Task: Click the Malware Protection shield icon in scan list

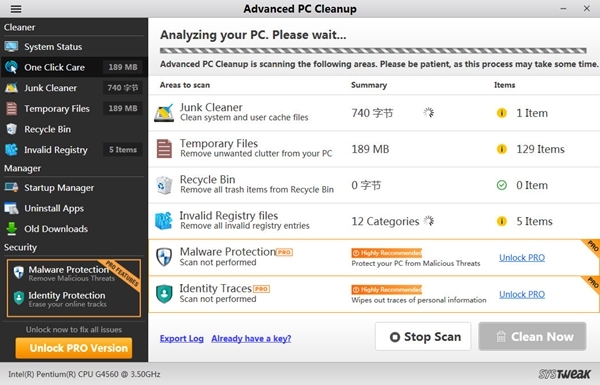Action: pyautogui.click(x=164, y=257)
